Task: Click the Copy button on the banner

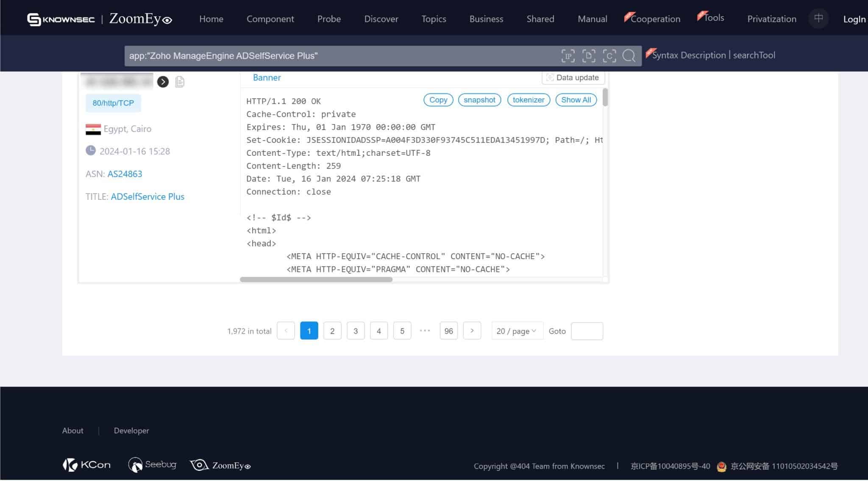Action: click(438, 100)
